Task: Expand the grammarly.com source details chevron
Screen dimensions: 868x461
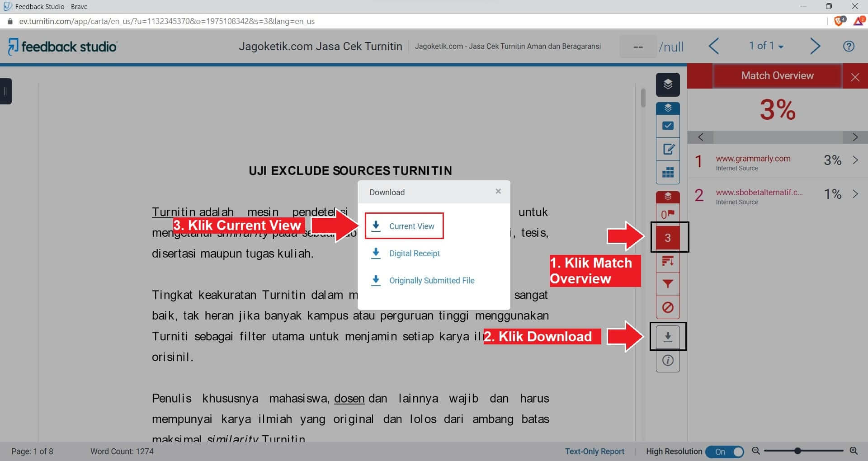Action: (x=855, y=160)
